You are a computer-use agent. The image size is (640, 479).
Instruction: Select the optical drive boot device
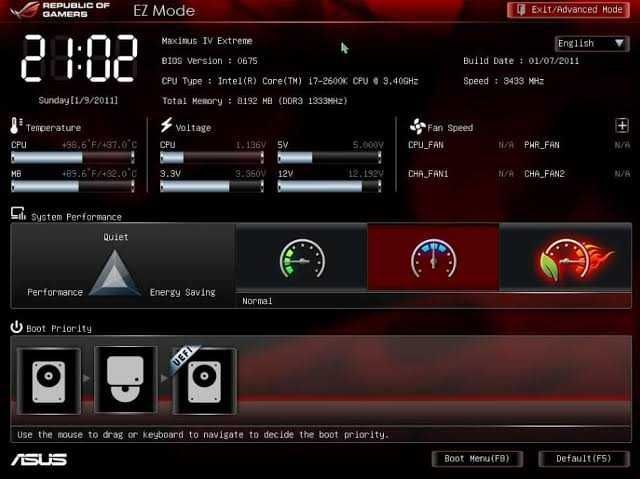pyautogui.click(x=125, y=380)
